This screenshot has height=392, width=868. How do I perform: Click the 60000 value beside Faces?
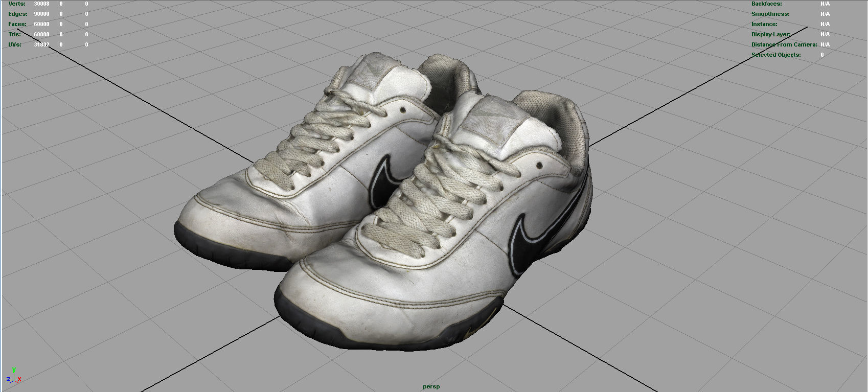(x=41, y=24)
